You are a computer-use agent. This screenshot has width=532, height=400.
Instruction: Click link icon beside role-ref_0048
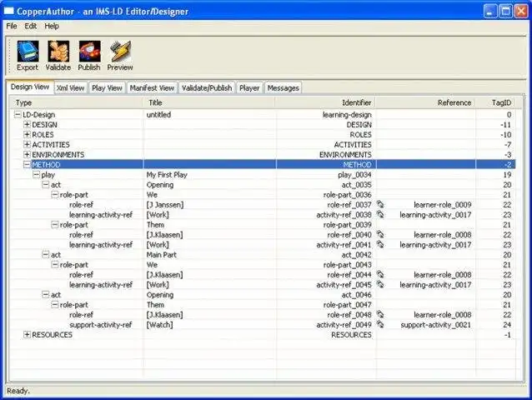pos(380,314)
